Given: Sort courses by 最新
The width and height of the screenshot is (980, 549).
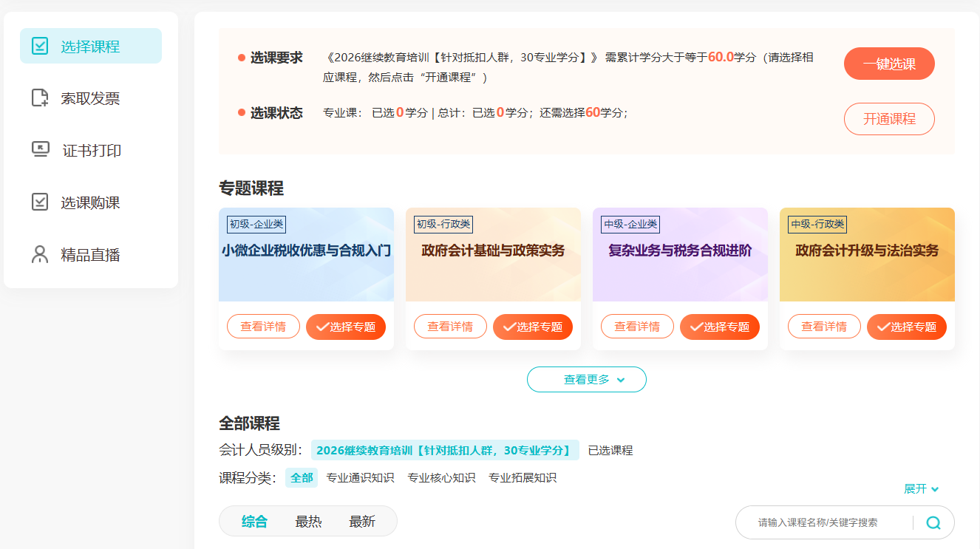Looking at the screenshot, I should click(x=362, y=522).
